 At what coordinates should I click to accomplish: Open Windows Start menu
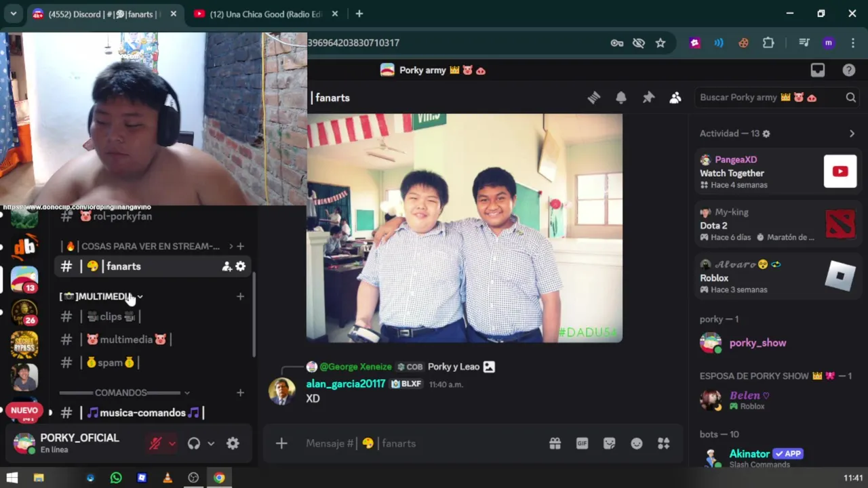(12, 478)
